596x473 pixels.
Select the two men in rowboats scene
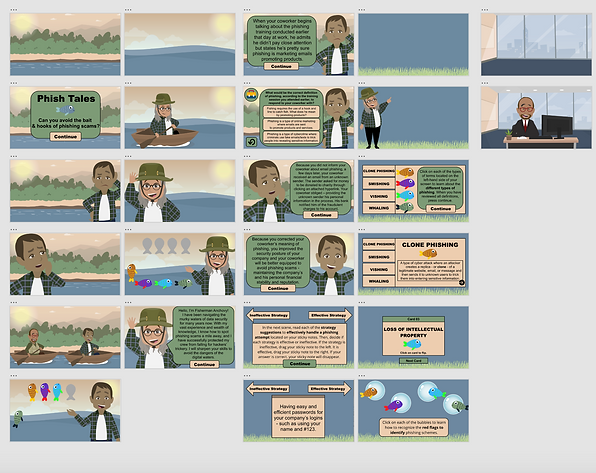click(65, 337)
